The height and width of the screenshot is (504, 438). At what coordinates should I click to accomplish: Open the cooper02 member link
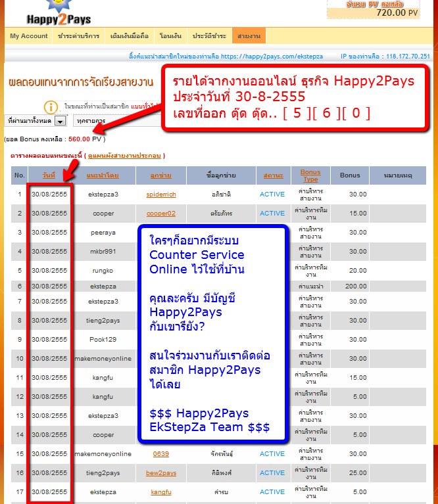[x=161, y=214]
